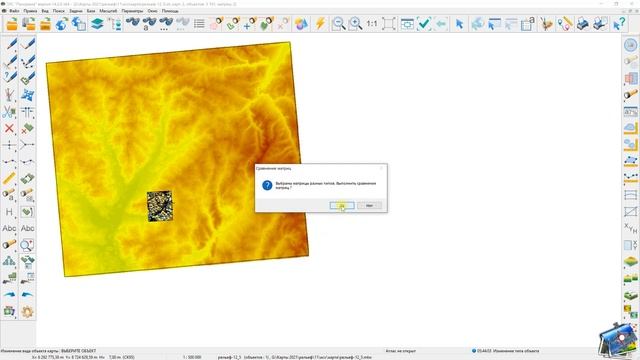Select the scissors cut tool

tap(9, 112)
